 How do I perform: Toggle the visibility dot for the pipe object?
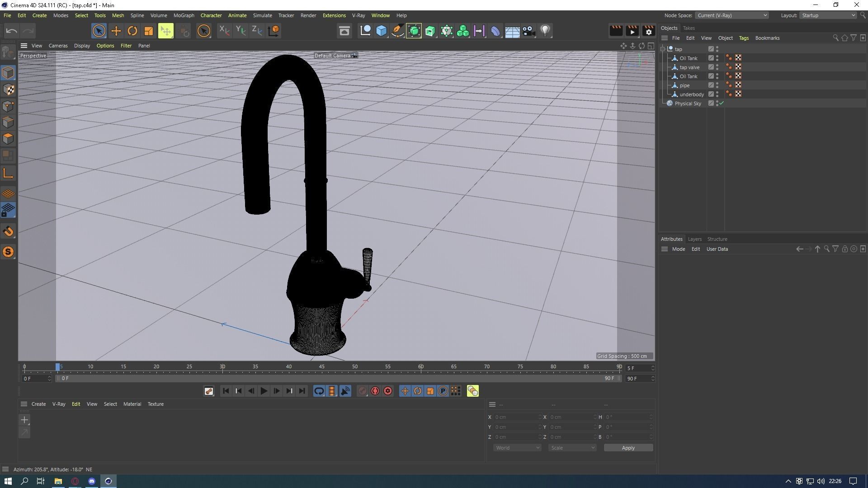coord(717,84)
